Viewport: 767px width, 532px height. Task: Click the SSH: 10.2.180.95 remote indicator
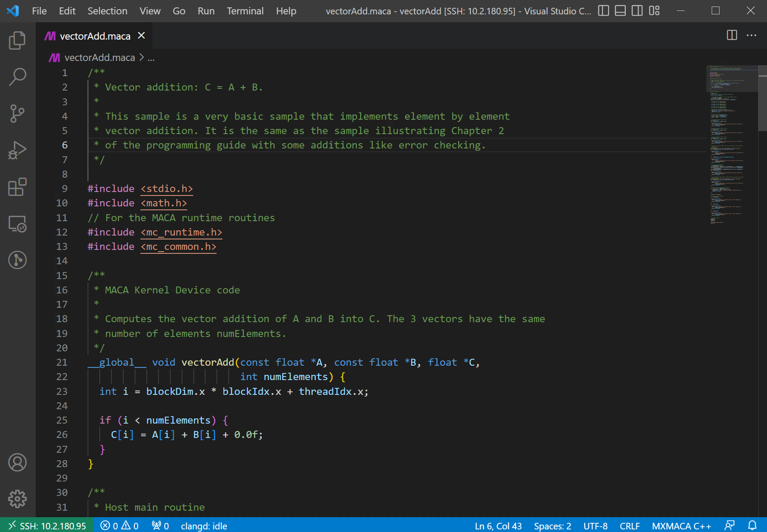coord(47,526)
